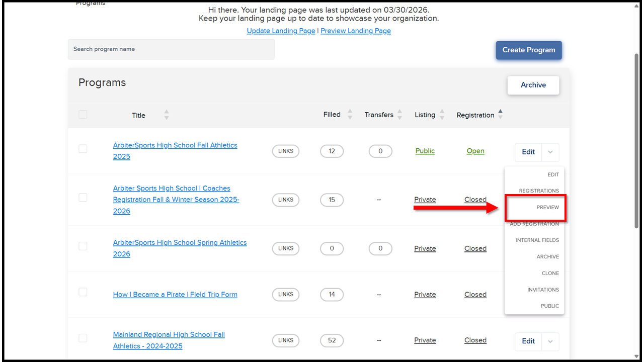Open LINKS for Mainland Regional High School
The width and height of the screenshot is (644, 362).
(x=286, y=340)
